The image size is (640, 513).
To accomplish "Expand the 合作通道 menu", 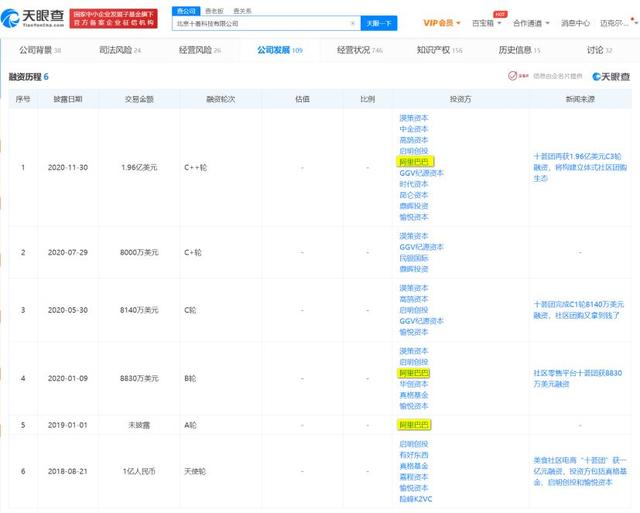I will pyautogui.click(x=531, y=23).
